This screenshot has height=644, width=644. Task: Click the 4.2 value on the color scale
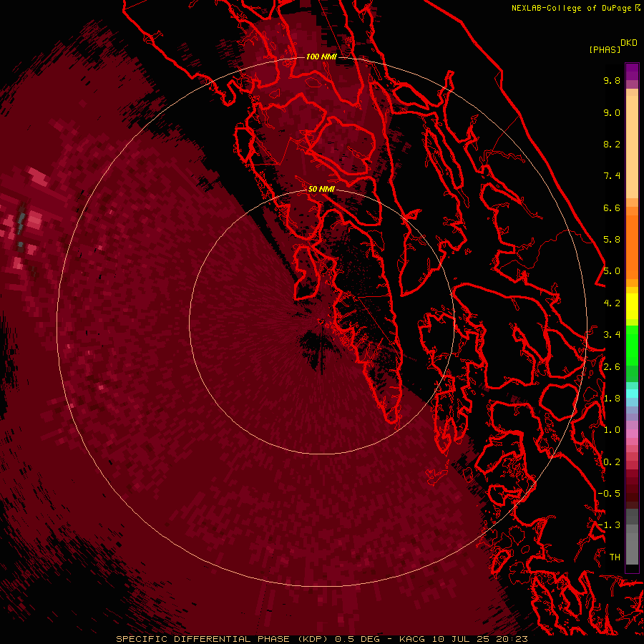pos(612,303)
